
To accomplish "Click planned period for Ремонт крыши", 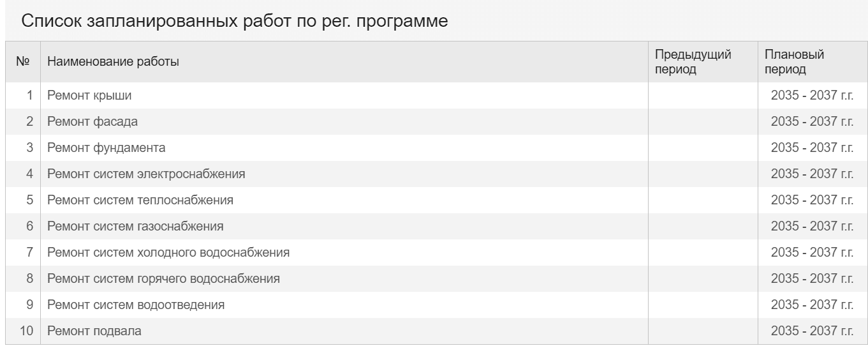I will point(812,96).
